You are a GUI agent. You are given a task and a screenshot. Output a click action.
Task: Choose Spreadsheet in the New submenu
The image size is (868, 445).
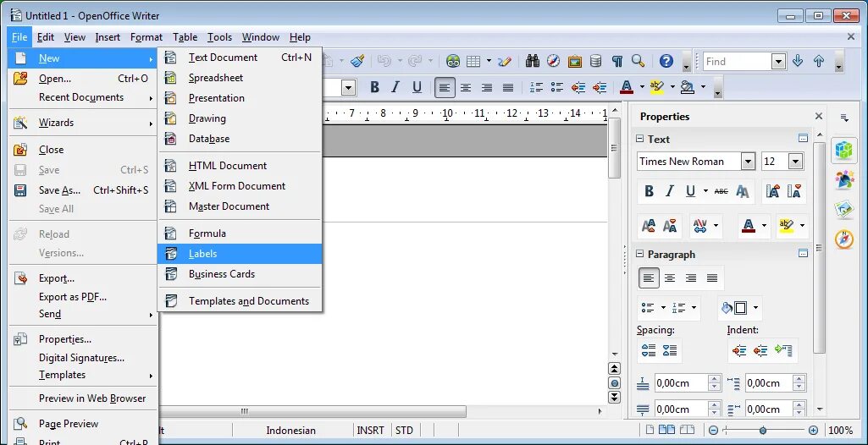[x=240, y=77]
